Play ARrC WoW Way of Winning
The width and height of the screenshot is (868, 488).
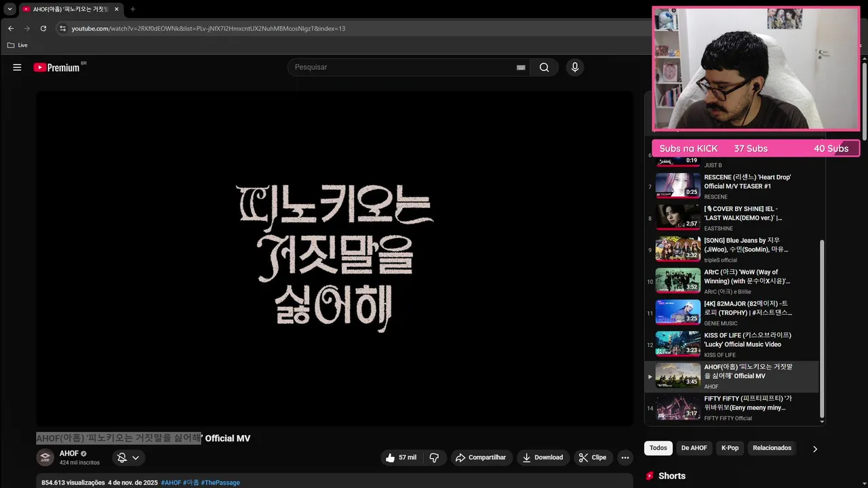732,281
